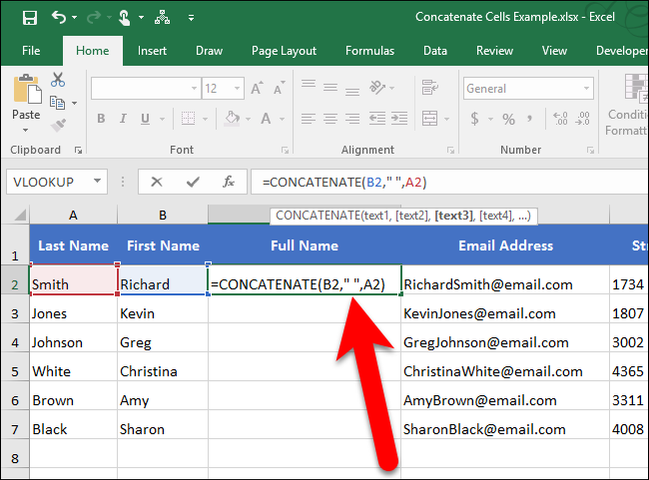Click the Cut scissors icon
This screenshot has width=649, height=480.
tap(57, 80)
